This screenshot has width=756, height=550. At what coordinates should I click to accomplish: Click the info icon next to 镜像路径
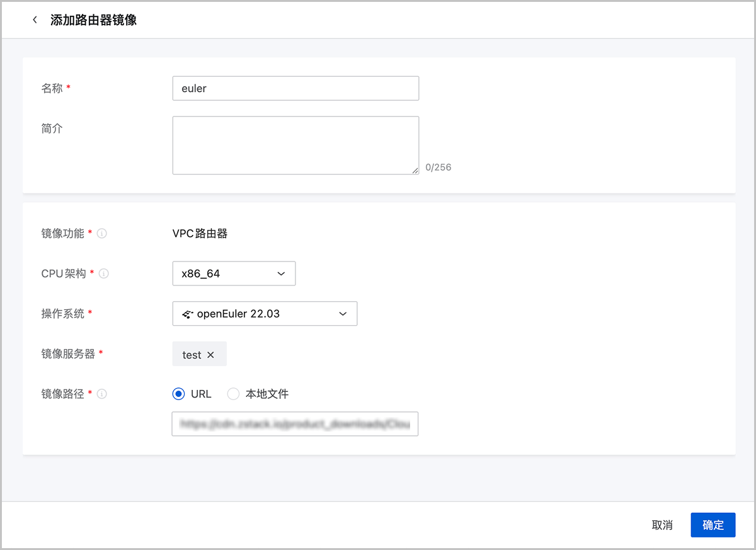pyautogui.click(x=102, y=394)
